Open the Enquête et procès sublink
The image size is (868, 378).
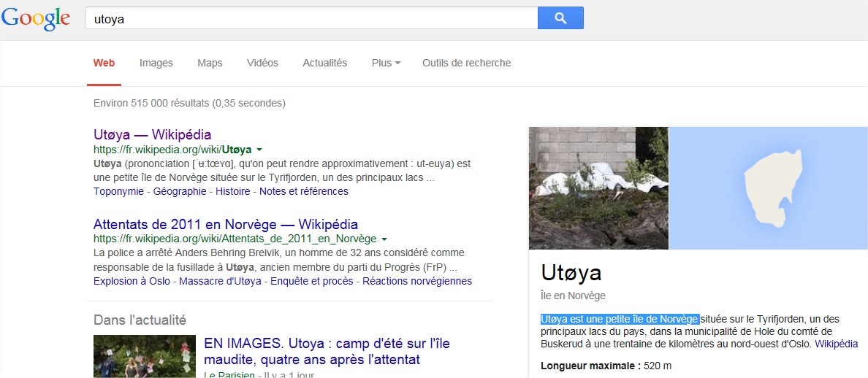312,281
